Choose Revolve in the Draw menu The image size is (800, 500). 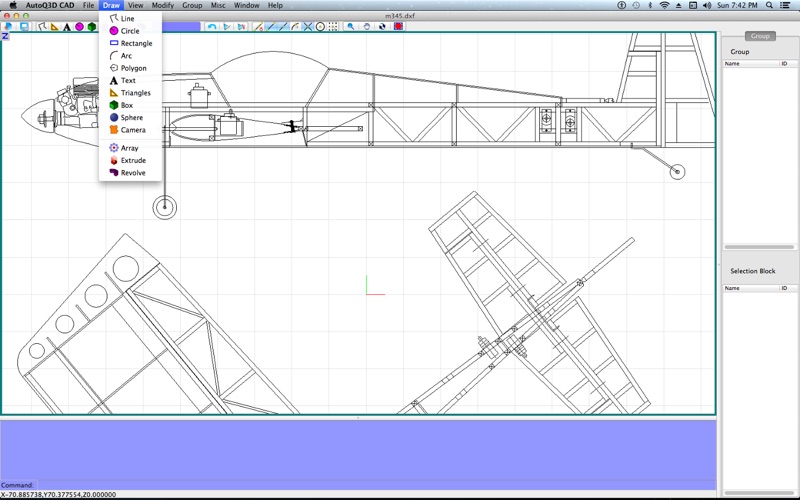coord(133,173)
